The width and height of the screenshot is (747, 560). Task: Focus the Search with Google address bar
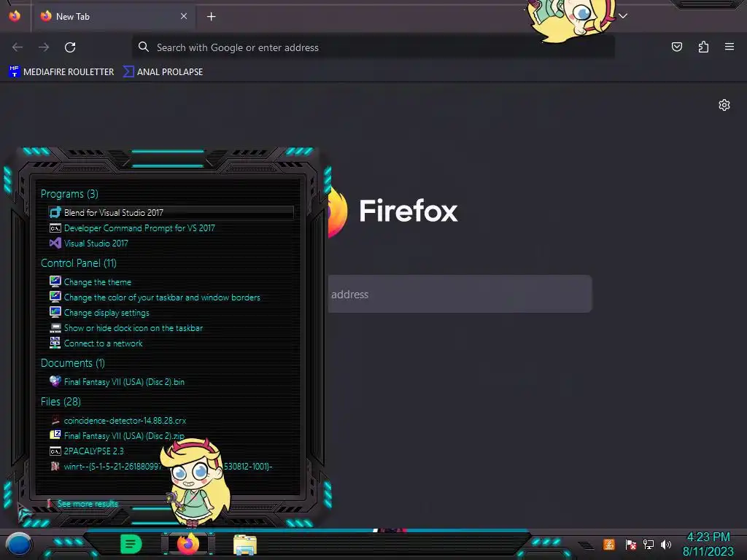coord(373,47)
